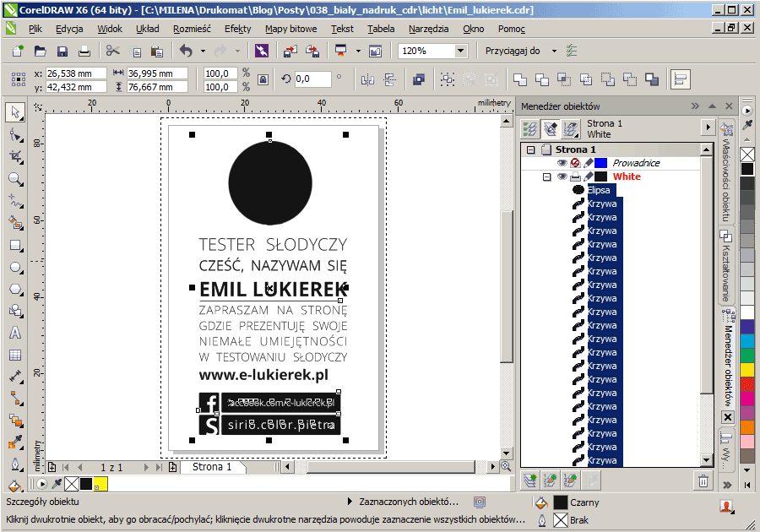Select the Color Eyedropper tool in toolbox
The width and height of the screenshot is (760, 532).
point(15,442)
